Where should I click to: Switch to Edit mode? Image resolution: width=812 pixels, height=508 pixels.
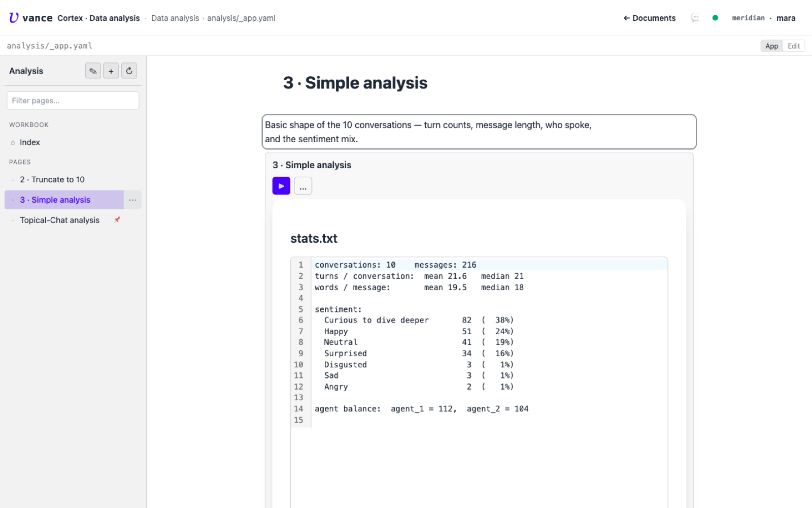point(794,46)
